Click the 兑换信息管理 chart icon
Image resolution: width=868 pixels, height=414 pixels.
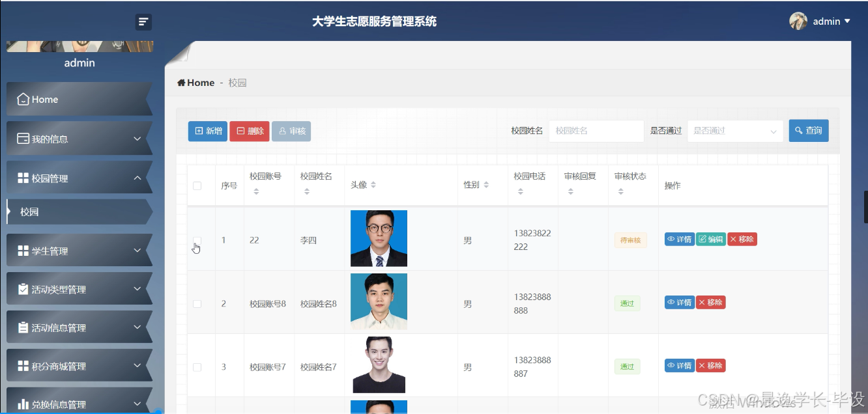tap(23, 404)
